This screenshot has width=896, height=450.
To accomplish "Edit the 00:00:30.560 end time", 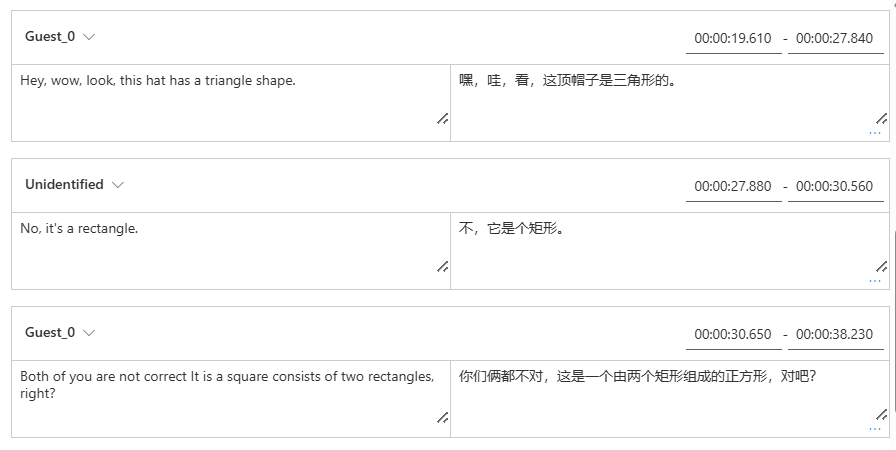I will 835,186.
